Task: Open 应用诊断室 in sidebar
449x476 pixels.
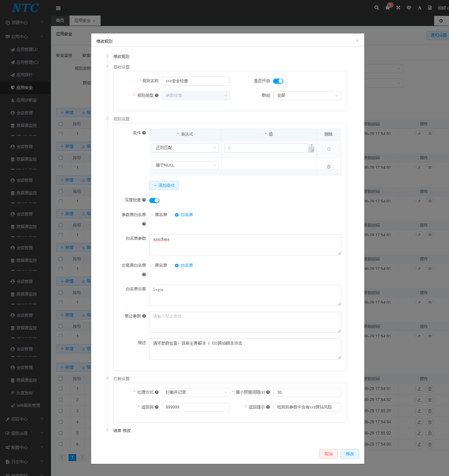Action: coord(25,100)
